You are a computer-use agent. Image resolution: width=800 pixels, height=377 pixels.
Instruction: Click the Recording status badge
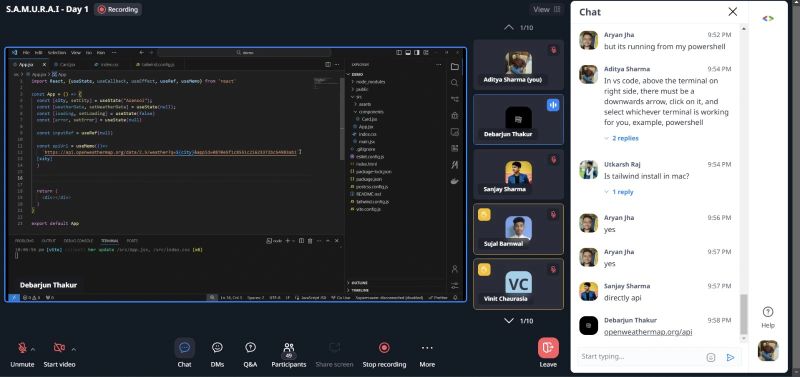click(x=118, y=9)
